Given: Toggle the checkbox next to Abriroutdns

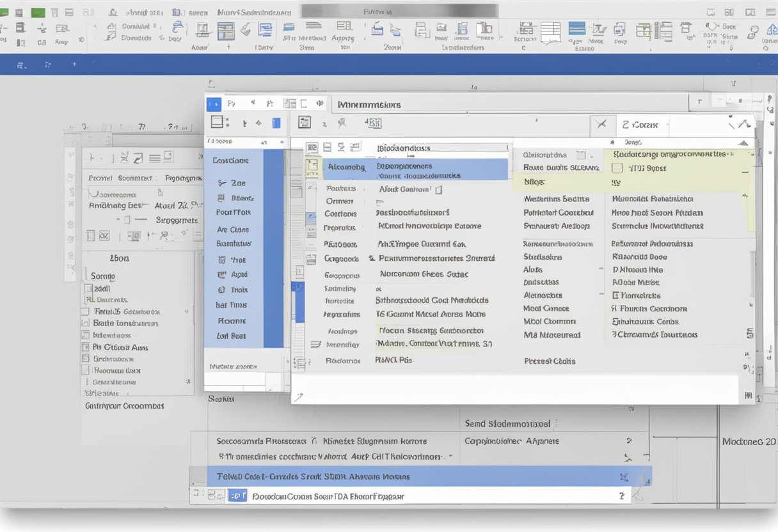Looking at the screenshot, I should click(x=582, y=155).
